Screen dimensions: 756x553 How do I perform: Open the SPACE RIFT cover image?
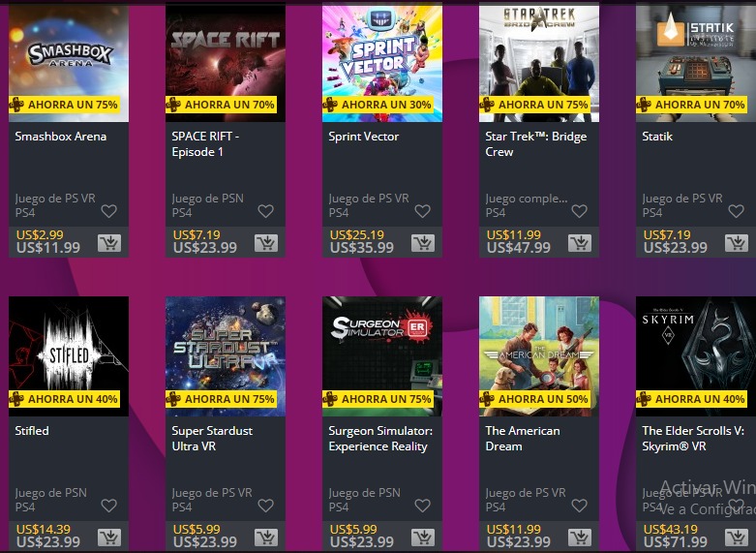point(226,62)
